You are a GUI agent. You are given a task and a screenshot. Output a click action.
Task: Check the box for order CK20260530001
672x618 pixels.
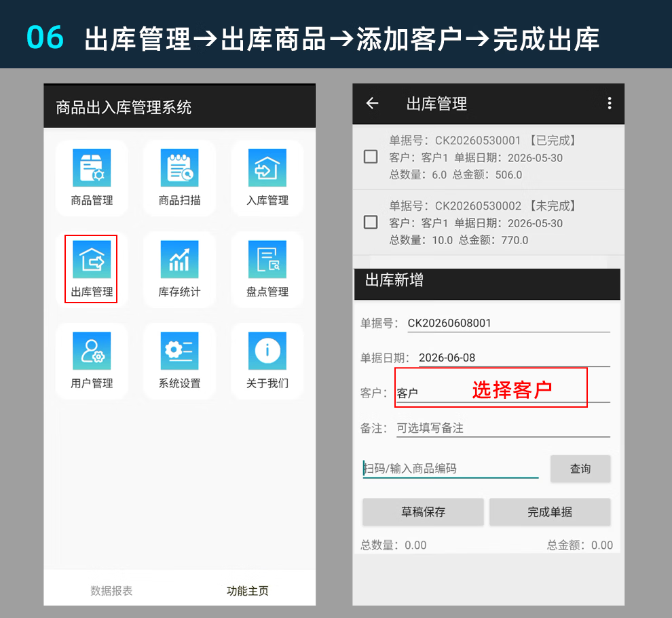click(371, 157)
